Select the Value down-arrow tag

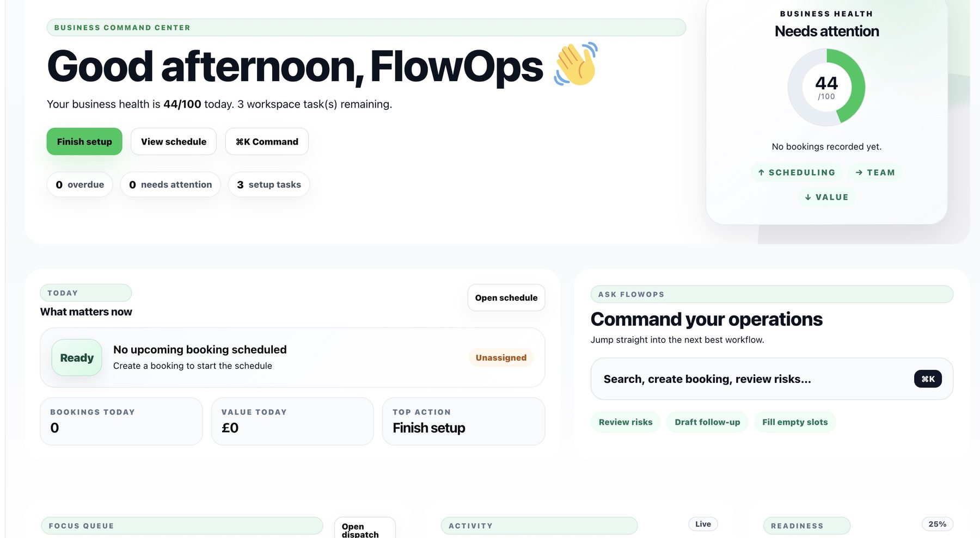826,197
